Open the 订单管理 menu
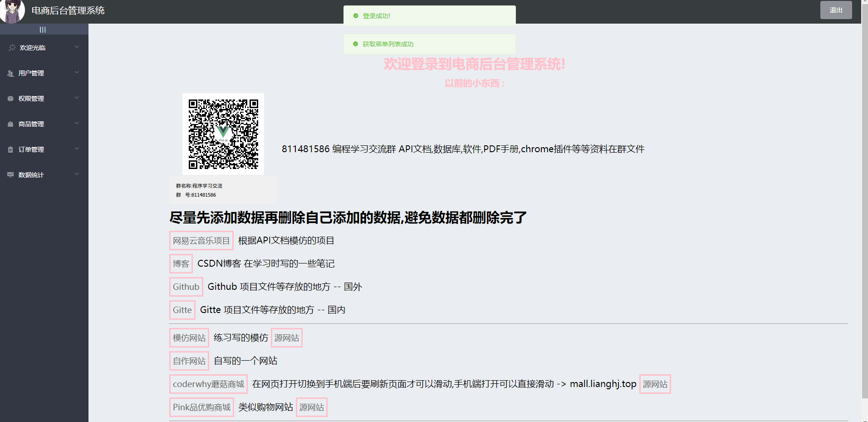 pyautogui.click(x=44, y=149)
